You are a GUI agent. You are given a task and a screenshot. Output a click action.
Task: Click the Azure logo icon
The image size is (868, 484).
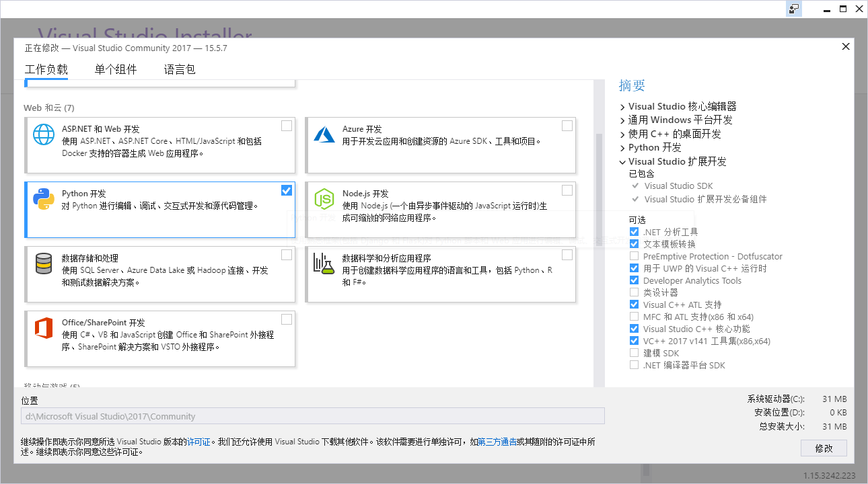(x=324, y=134)
